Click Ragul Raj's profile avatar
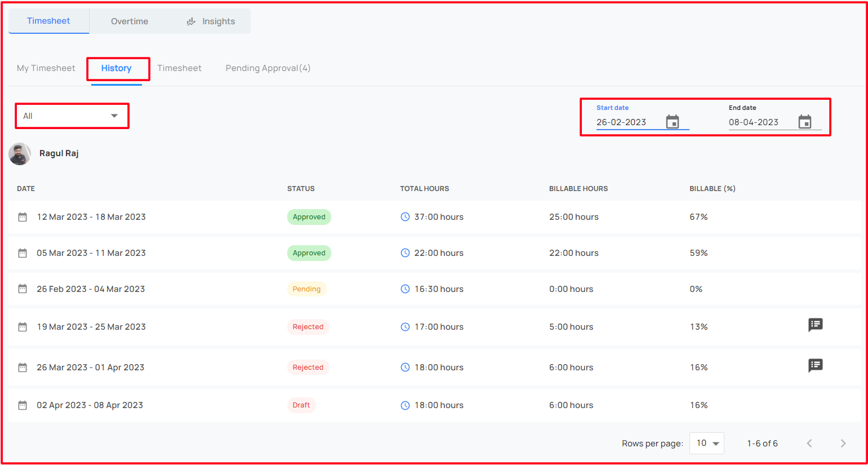 (x=20, y=154)
